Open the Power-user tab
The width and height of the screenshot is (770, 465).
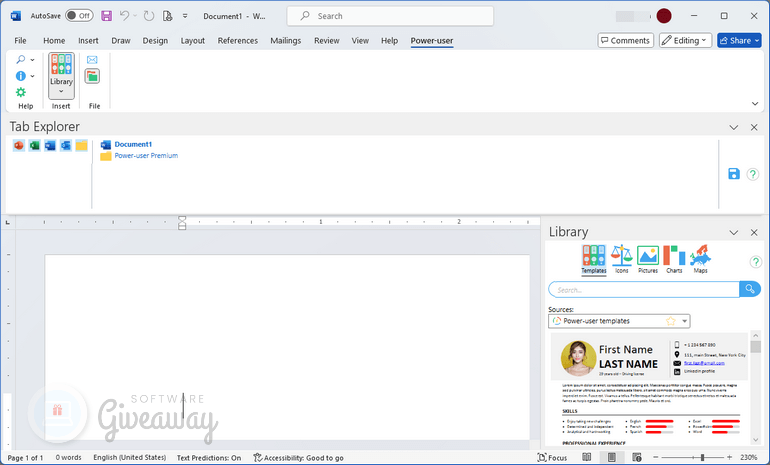click(432, 41)
